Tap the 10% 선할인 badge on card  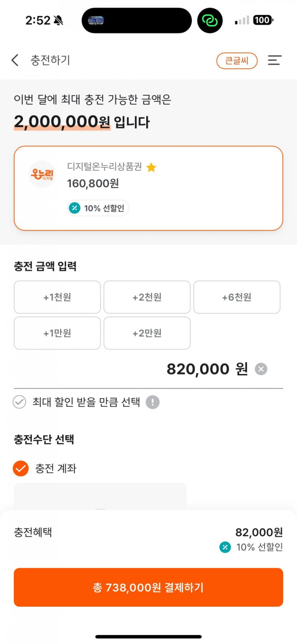click(x=98, y=208)
